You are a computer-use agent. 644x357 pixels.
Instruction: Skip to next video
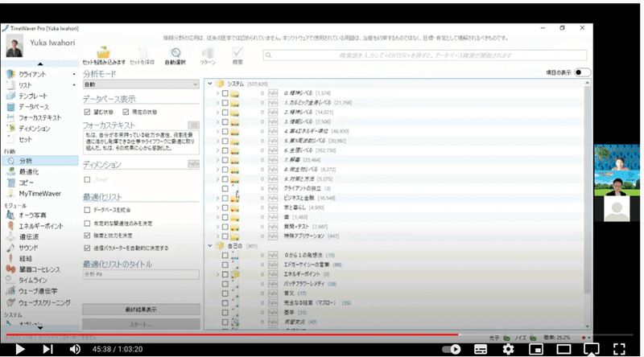[x=47, y=349]
